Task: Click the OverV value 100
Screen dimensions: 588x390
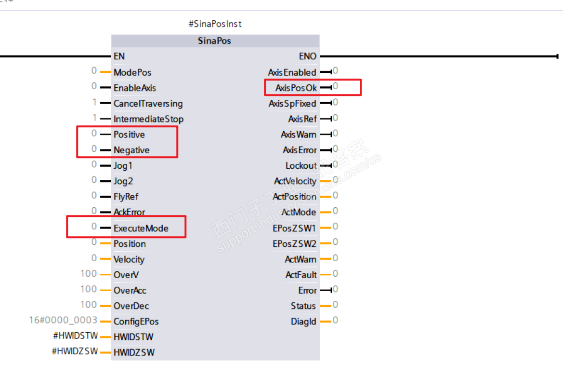Action: coord(89,274)
